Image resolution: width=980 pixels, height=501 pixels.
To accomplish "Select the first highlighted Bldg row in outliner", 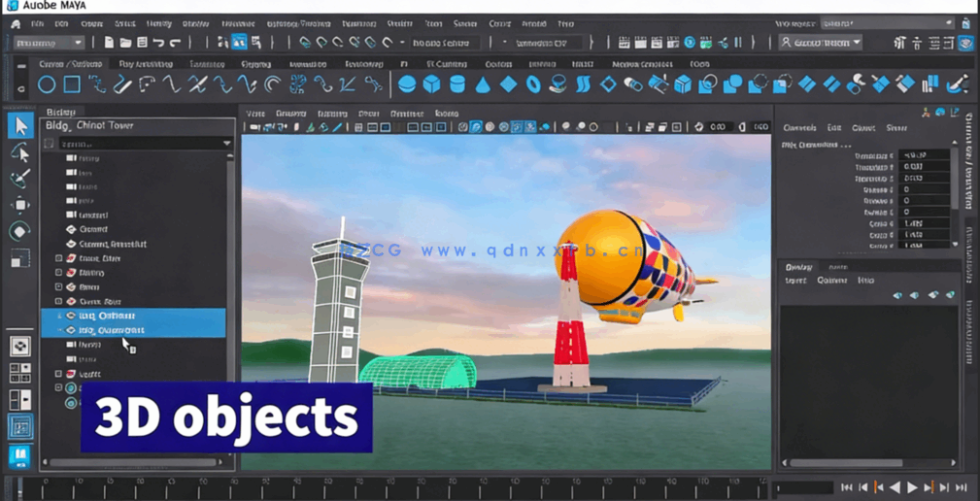I will point(133,316).
